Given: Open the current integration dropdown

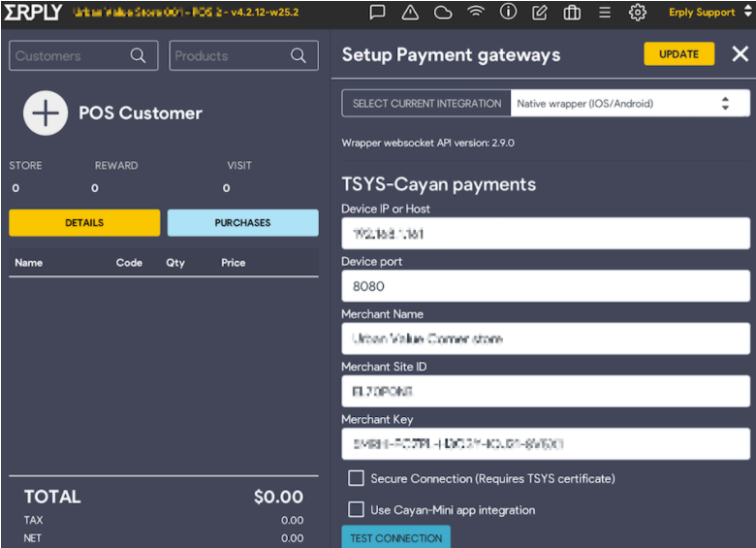Looking at the screenshot, I should [630, 103].
